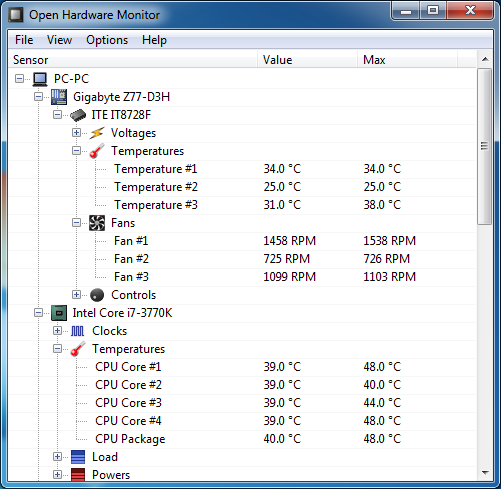Expand the Powers node

click(57, 475)
